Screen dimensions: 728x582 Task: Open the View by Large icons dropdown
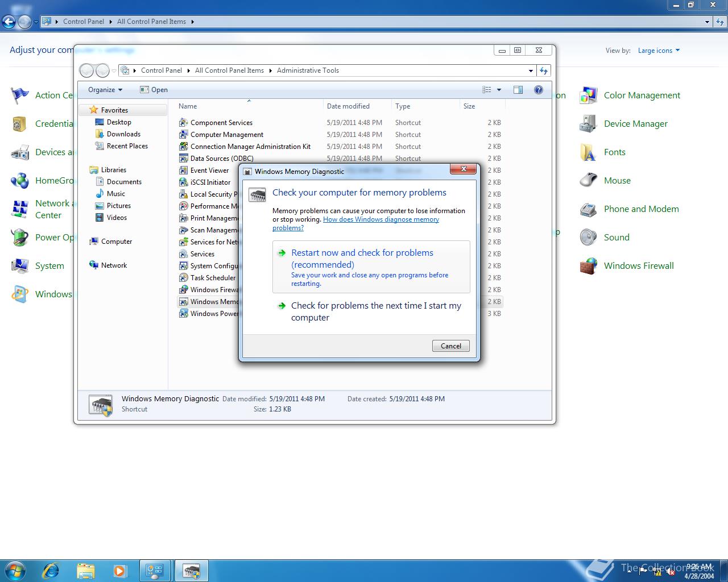(x=659, y=51)
